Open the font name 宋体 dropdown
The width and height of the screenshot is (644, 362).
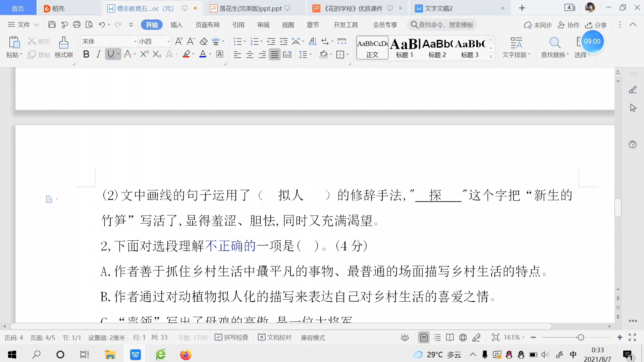click(135, 41)
